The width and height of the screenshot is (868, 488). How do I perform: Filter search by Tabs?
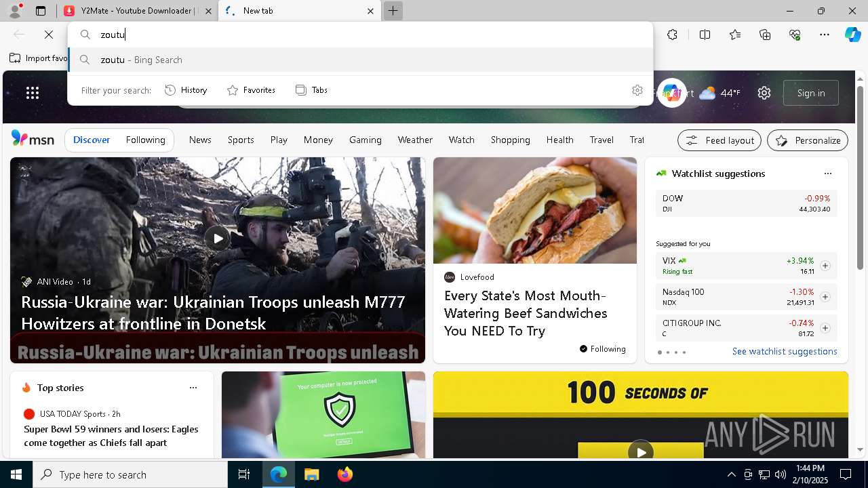coord(311,90)
